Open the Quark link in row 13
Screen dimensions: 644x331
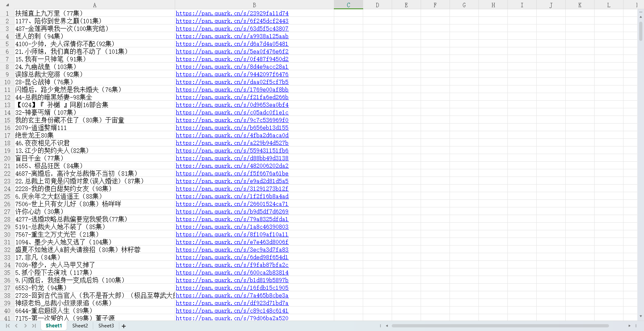[232, 105]
